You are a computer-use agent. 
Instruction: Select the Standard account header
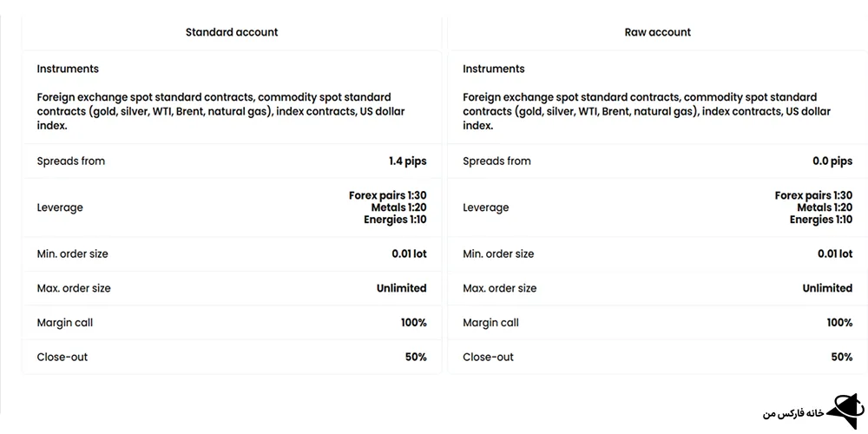point(232,32)
